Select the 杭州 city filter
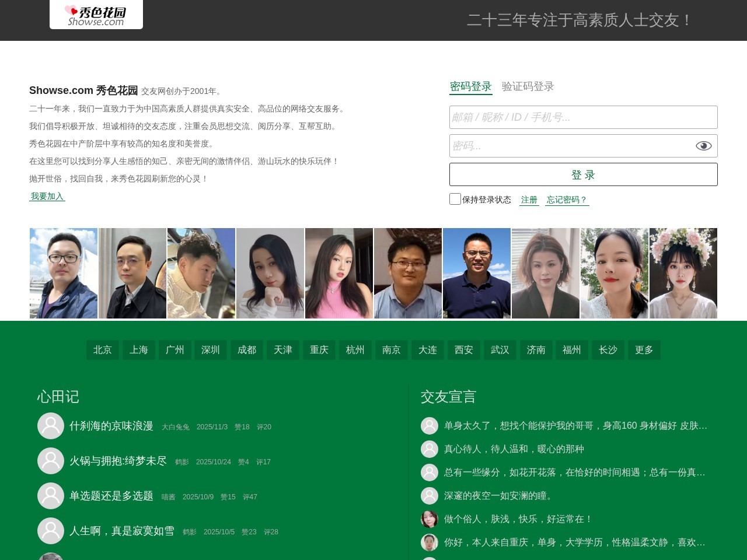The image size is (747, 560). click(355, 350)
